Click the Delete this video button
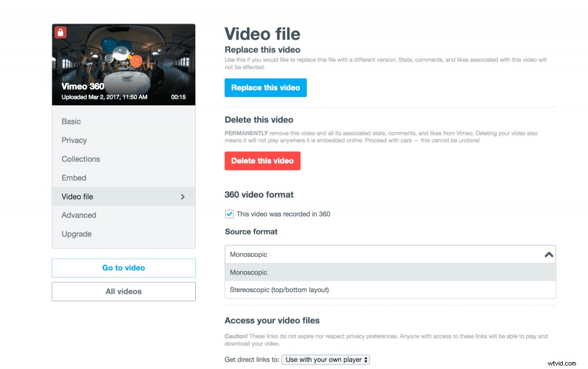588x369 pixels. point(262,161)
